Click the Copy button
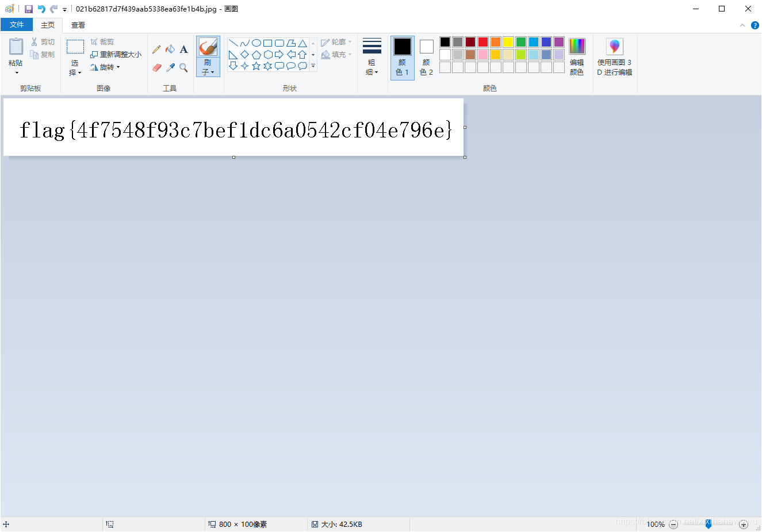Image resolution: width=762 pixels, height=532 pixels. tap(43, 55)
